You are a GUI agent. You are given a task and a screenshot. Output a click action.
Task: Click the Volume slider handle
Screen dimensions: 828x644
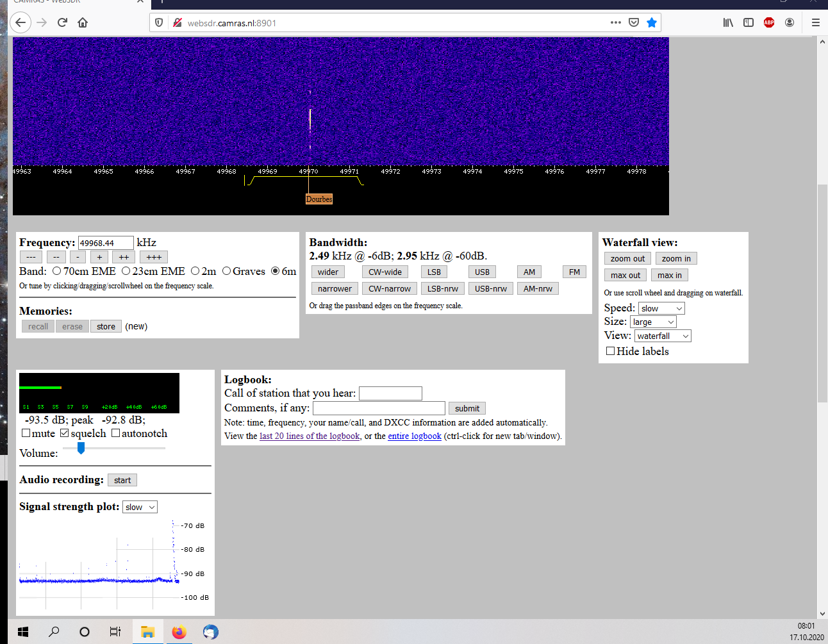click(81, 448)
